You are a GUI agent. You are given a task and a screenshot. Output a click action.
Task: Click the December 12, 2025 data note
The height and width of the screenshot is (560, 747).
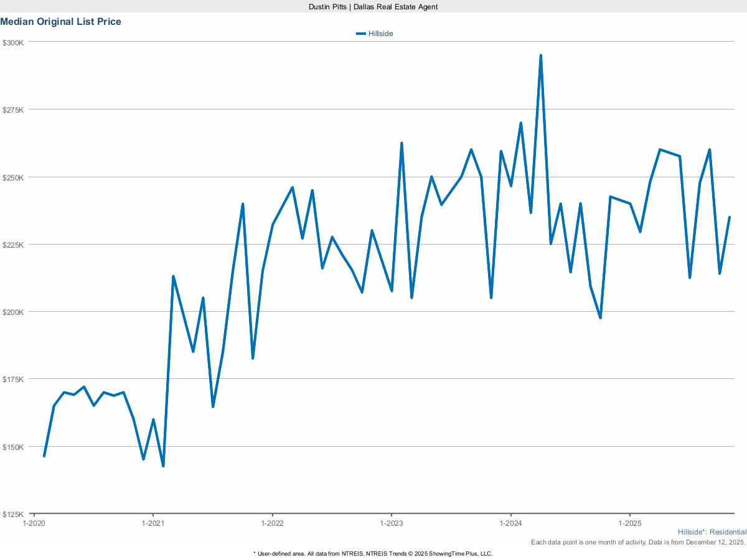coord(638,542)
